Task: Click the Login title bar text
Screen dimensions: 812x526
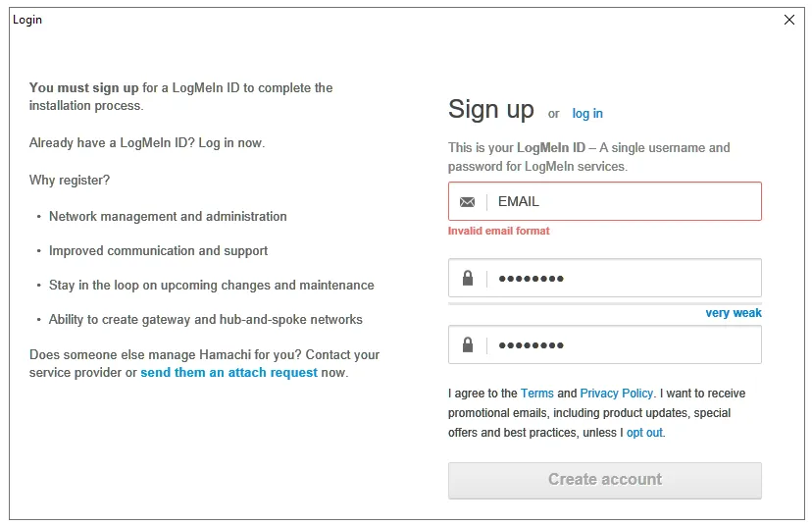Action: (x=27, y=20)
